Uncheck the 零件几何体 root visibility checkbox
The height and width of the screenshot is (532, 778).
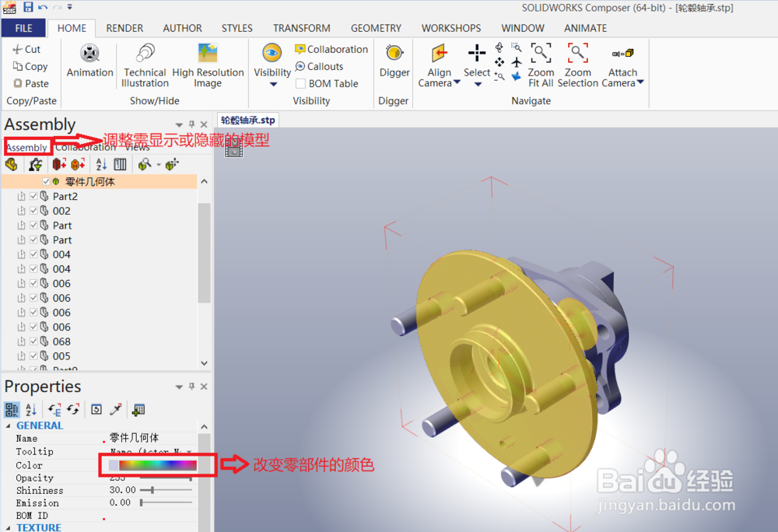coord(46,181)
